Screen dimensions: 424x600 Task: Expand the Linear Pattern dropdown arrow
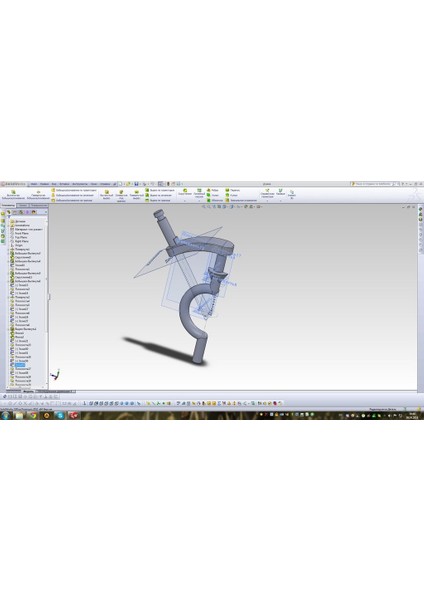click(x=199, y=201)
